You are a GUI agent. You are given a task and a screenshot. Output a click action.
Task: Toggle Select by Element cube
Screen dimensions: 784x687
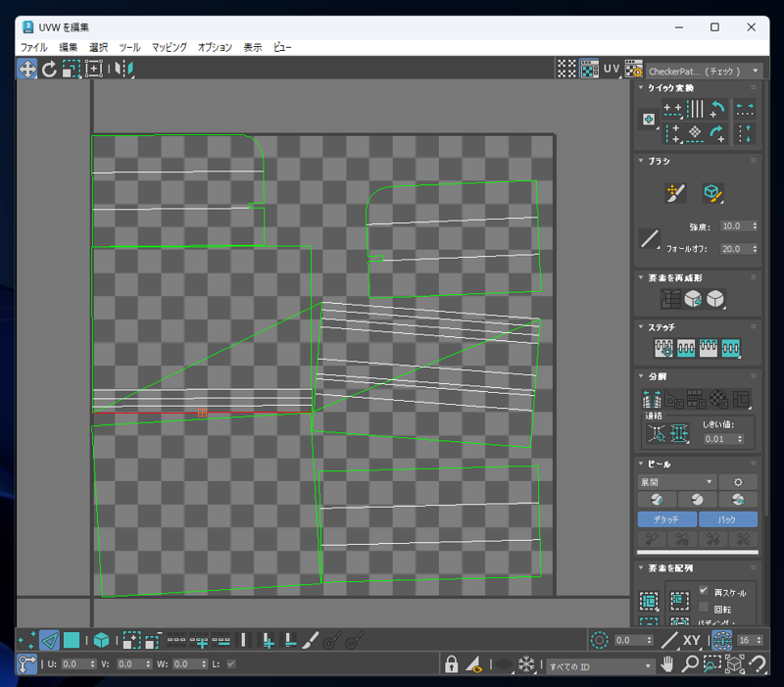tap(102, 640)
